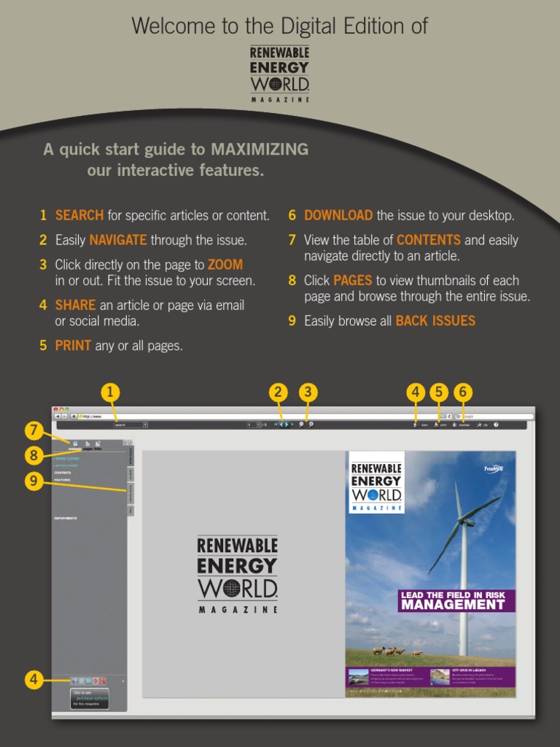560x747 pixels.
Task: Click the print icon in the toolbar
Action: tap(436, 425)
